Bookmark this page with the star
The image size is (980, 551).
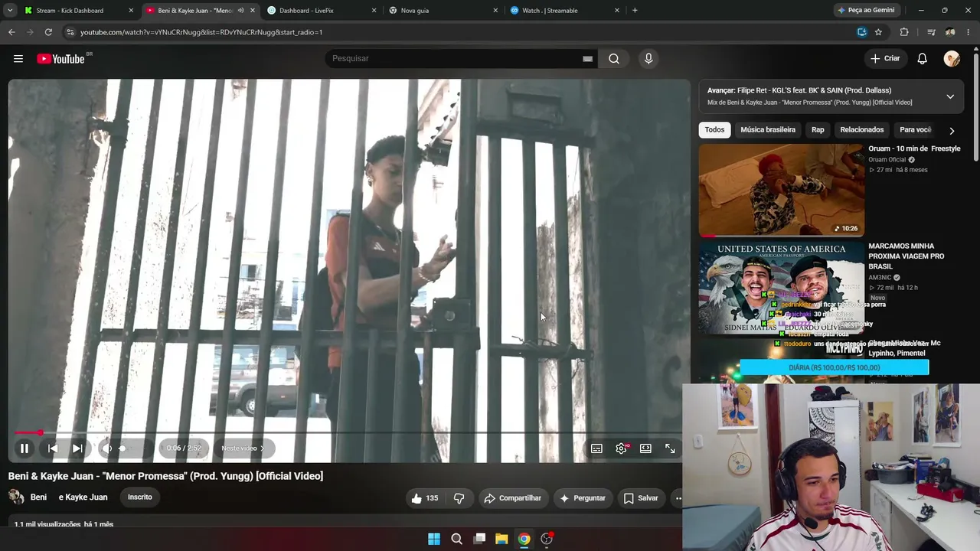[878, 32]
